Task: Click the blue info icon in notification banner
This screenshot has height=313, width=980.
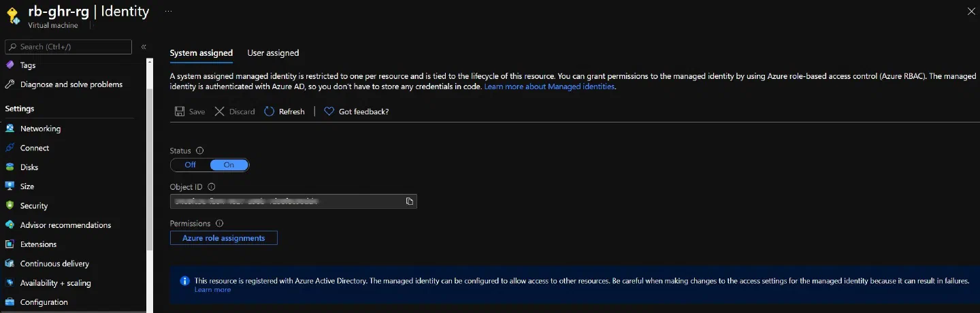Action: (x=184, y=280)
